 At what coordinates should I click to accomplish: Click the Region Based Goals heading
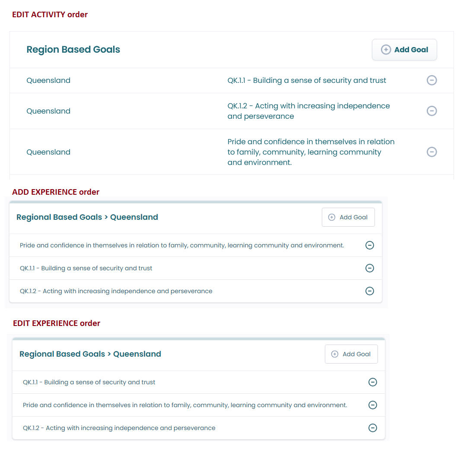[73, 50]
